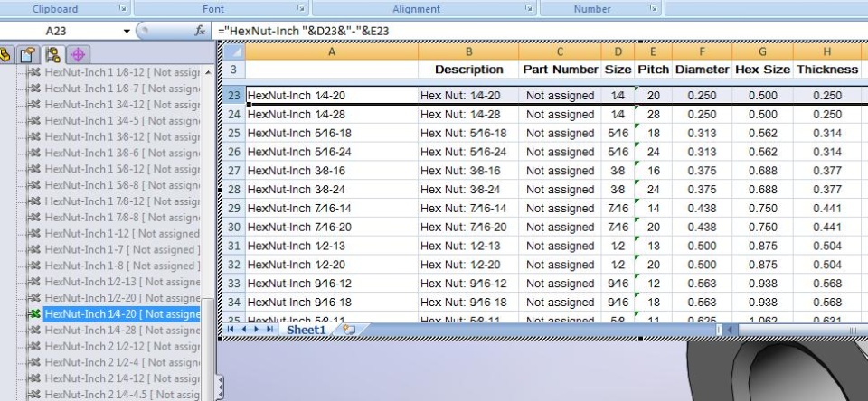
Task: Select HexNut-Inch 1 7⁄8-12 configuration
Action: pyautogui.click(x=122, y=201)
